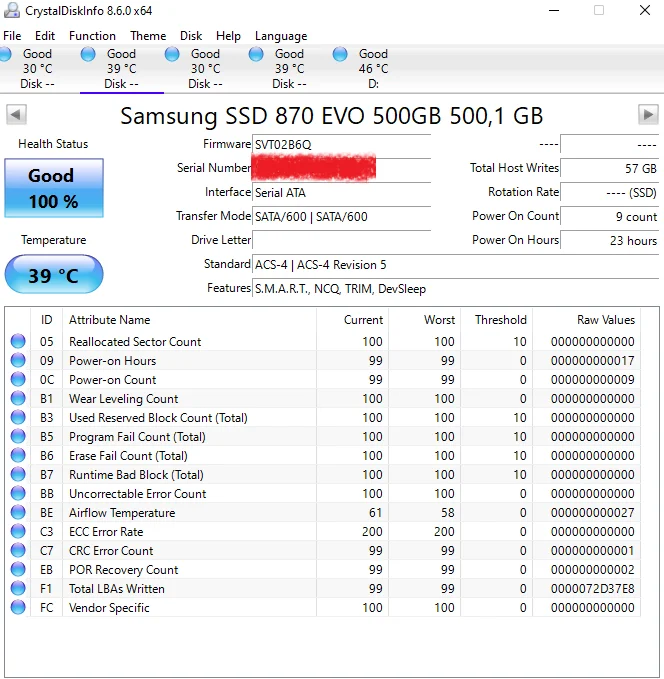Screen dimensions: 664x679
Task: Click the status icon for Reallocated Sector Count
Action: click(18, 341)
